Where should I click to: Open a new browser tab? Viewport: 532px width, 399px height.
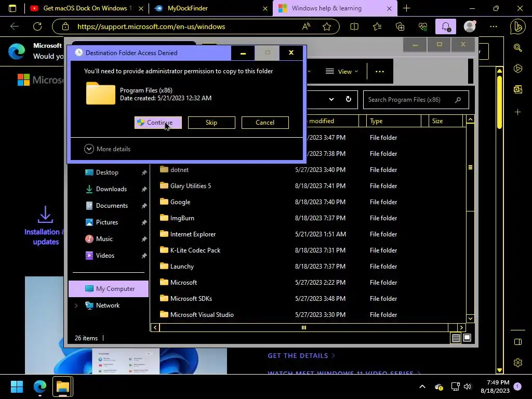click(406, 8)
